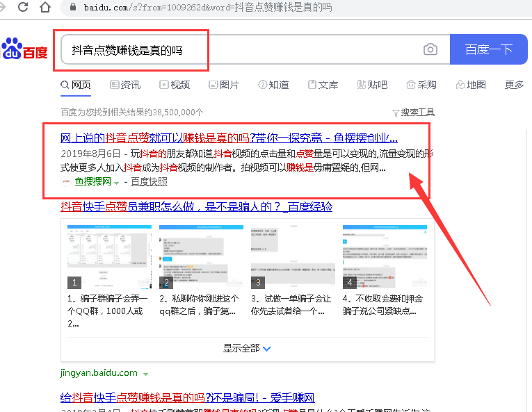Open the 百度快照 cached link
Screen dimensions: 532x412
[149, 182]
